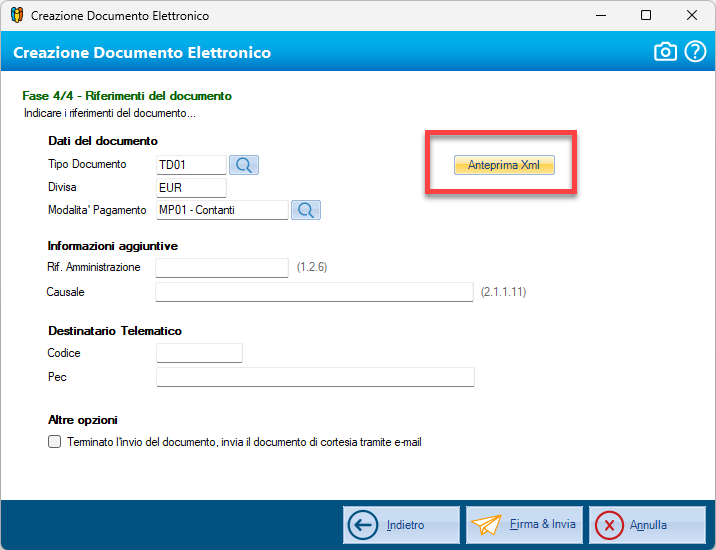Enable sending courtesy document via e-mail
Viewport: 716px width, 550px height.
click(x=54, y=442)
